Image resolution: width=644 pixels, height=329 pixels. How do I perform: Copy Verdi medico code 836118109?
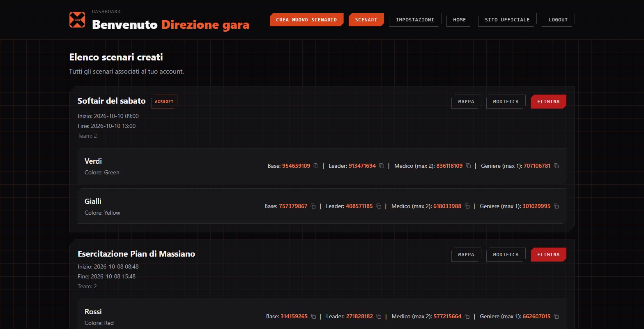pos(468,166)
